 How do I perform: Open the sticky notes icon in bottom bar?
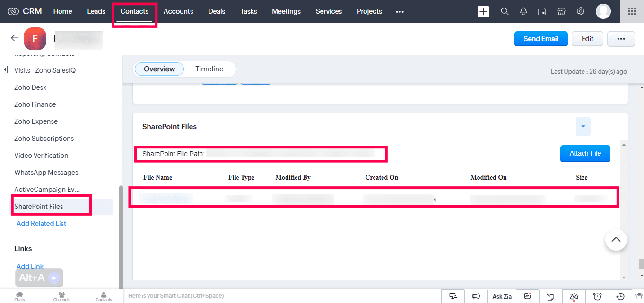point(550,296)
